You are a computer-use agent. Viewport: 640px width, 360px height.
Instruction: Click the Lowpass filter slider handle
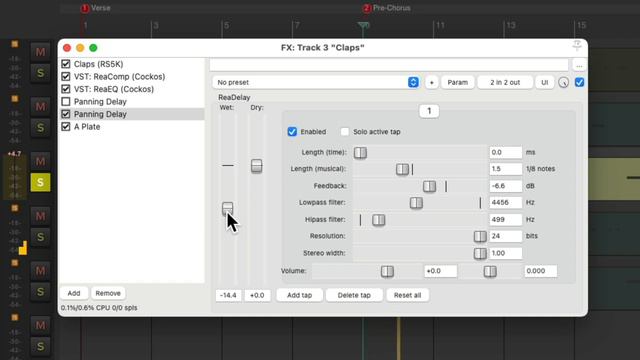click(x=416, y=203)
